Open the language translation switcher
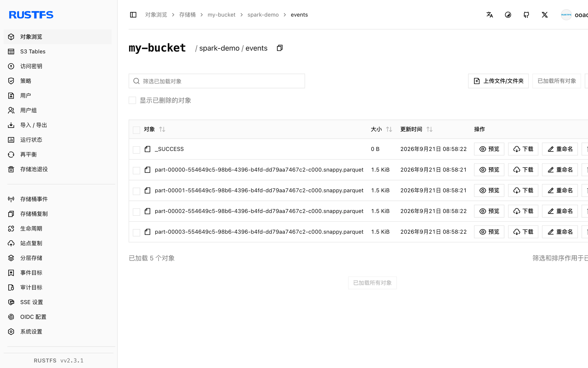The width and height of the screenshot is (588, 368). click(490, 15)
